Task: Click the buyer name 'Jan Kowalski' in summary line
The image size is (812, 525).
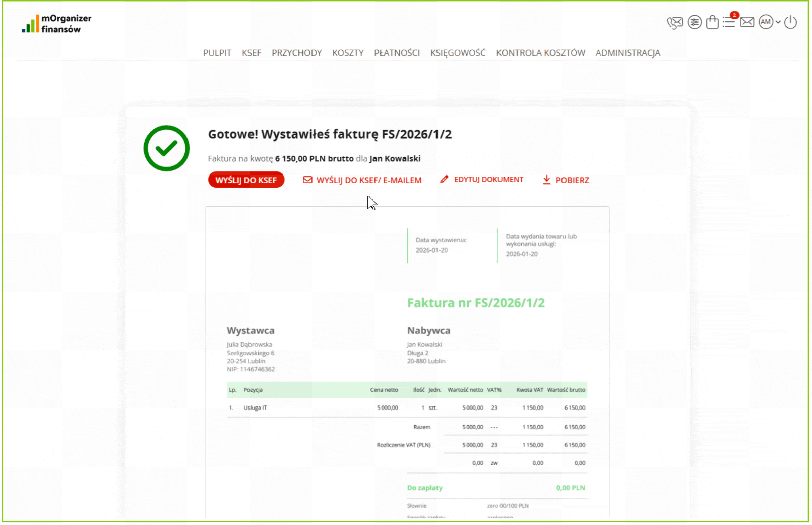Action: click(x=395, y=159)
